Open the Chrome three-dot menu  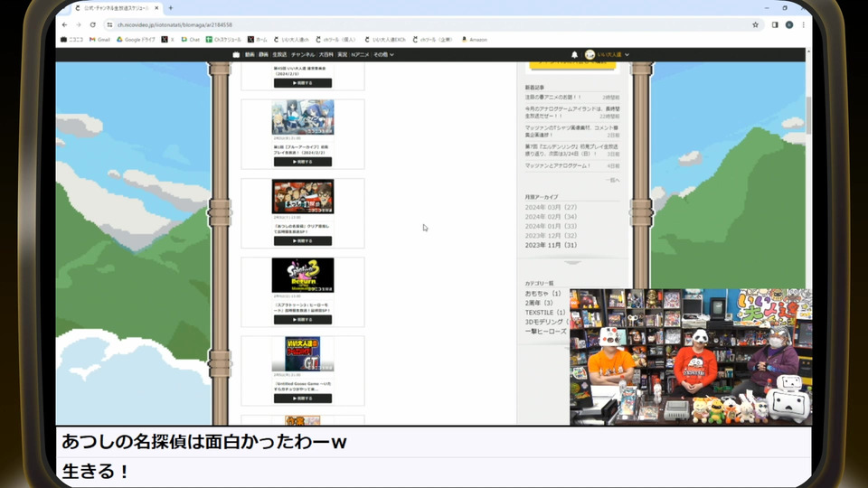[x=803, y=24]
